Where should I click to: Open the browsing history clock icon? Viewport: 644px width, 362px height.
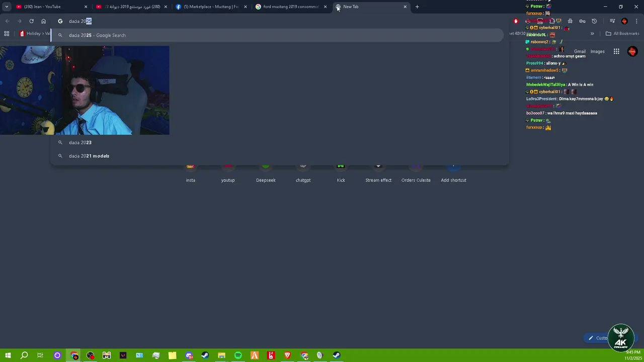(x=594, y=21)
